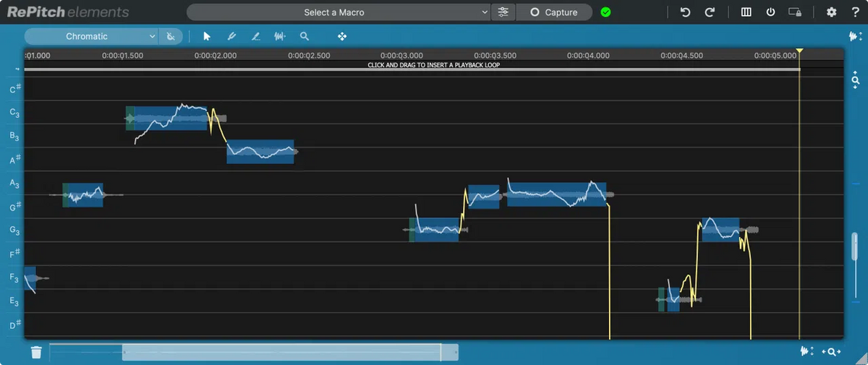
Task: Toggle the scale snap disable button
Action: tap(171, 36)
